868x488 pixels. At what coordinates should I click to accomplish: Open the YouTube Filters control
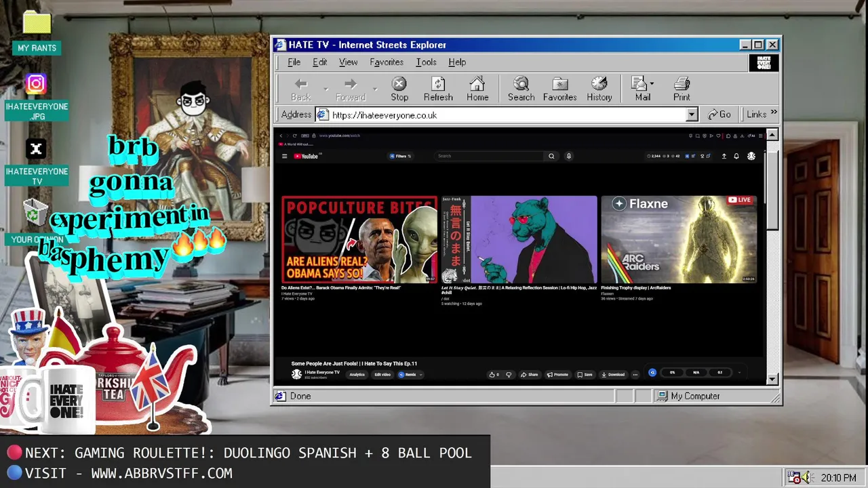coord(400,156)
